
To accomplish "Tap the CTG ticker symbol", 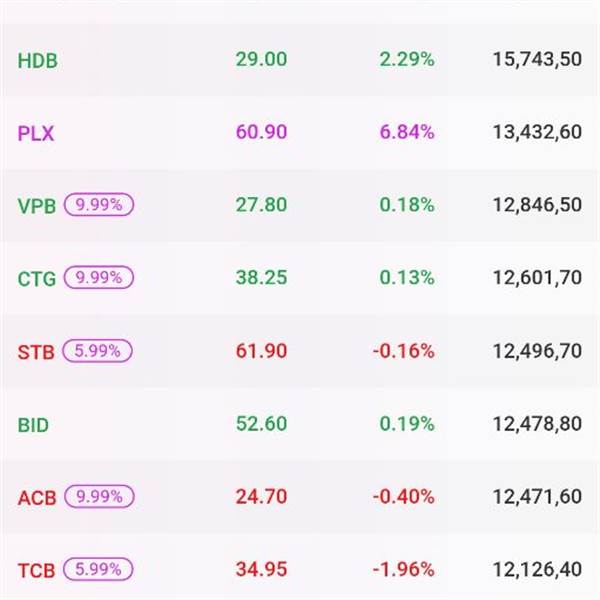I will click(x=37, y=279).
